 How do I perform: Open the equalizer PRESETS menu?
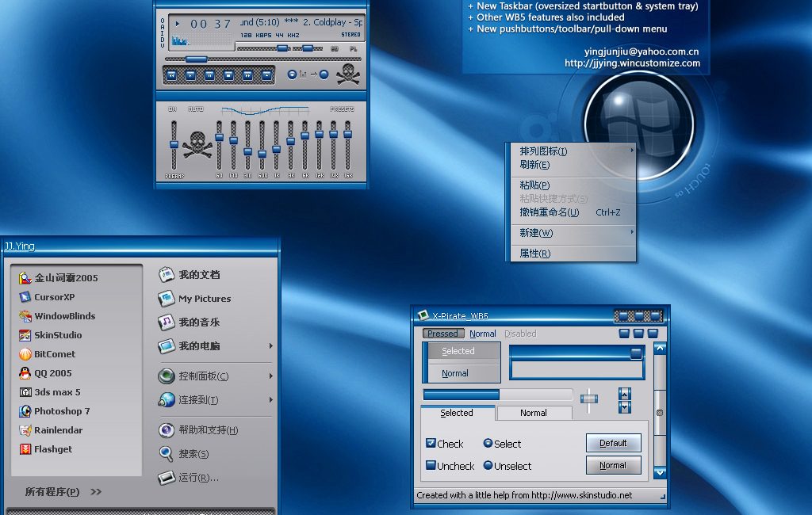coord(343,109)
